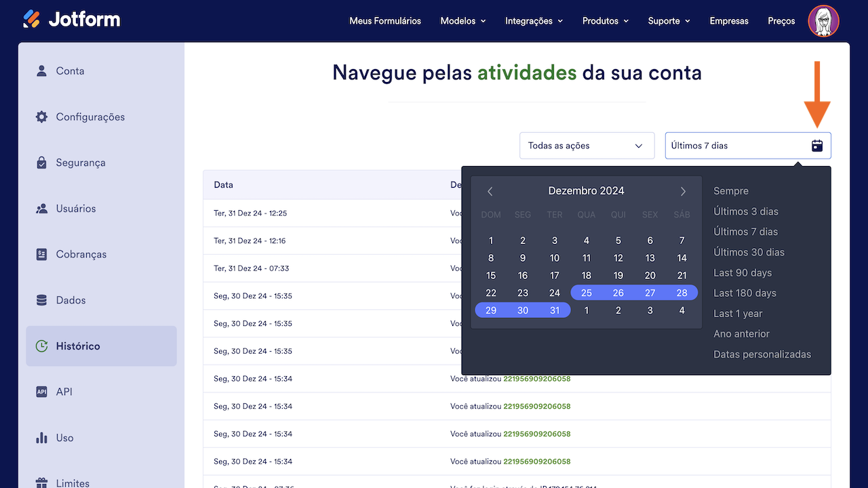
Task: Click highlighted day 31 in calendar
Action: click(555, 310)
